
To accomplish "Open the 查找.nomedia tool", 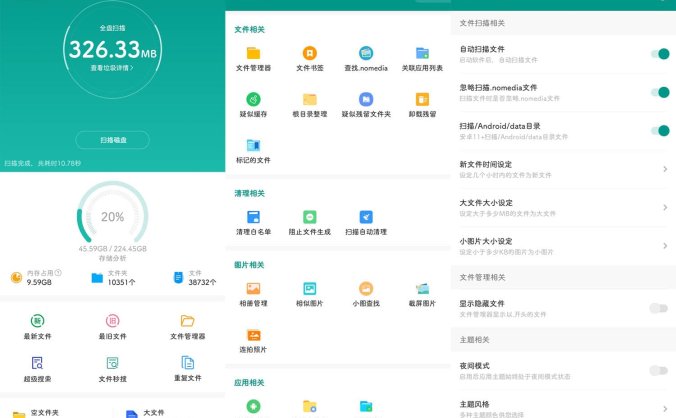I will click(366, 53).
